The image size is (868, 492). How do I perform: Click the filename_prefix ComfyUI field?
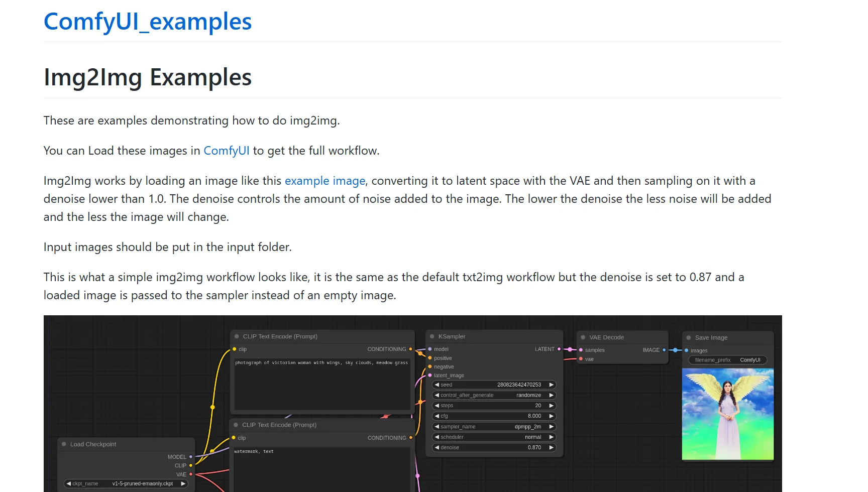[x=727, y=360]
